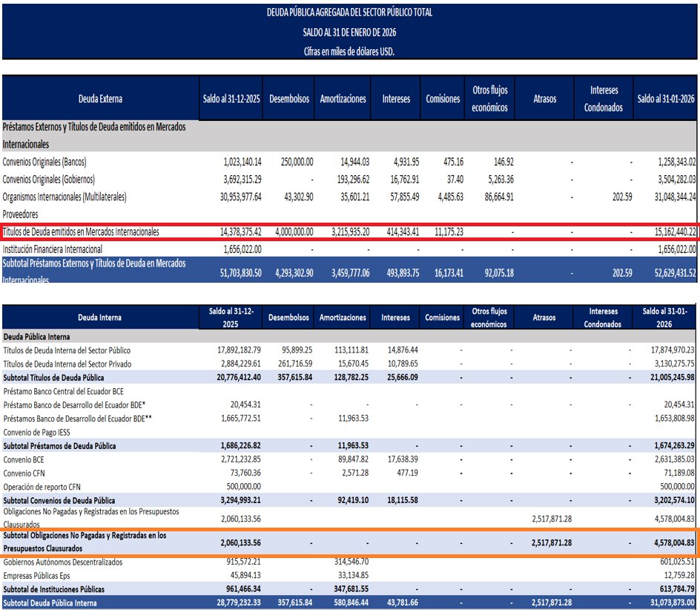Viewport: 700px width, 610px height.
Task: Click the 'Convenio BCE' row label
Action: [x=24, y=459]
